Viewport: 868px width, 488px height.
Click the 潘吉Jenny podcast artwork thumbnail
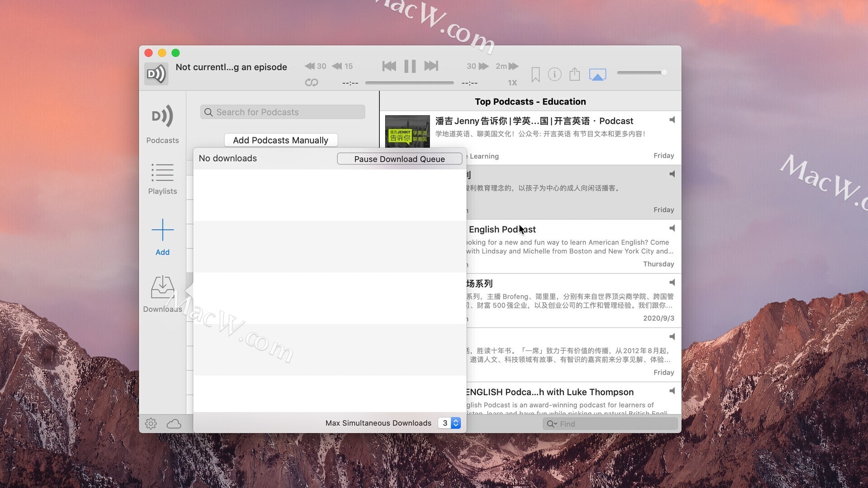407,131
